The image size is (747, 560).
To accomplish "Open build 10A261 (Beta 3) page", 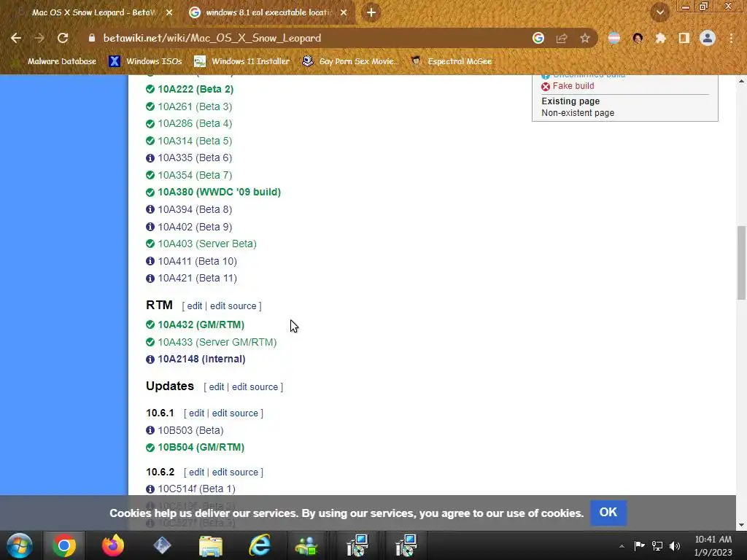I will pos(195,106).
